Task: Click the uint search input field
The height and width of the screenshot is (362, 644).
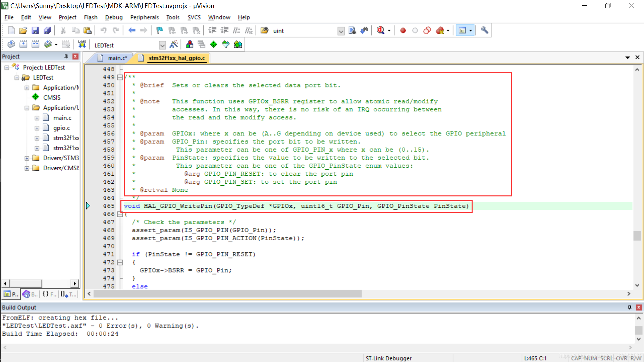Action: [x=304, y=31]
